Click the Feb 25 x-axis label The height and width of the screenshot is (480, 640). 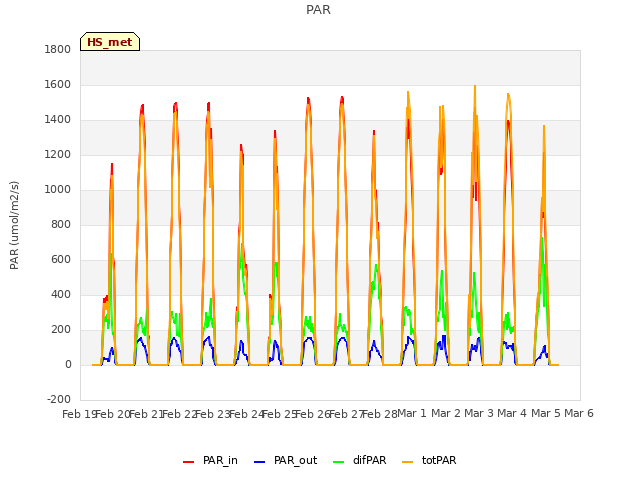point(279,414)
